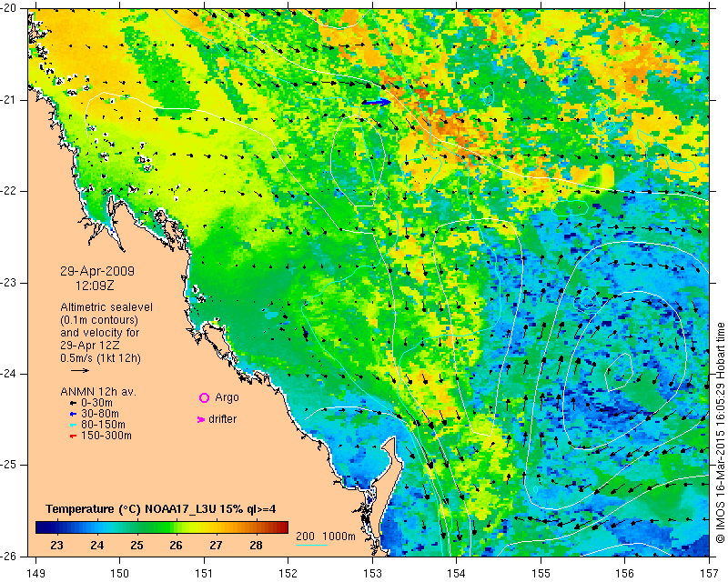This screenshot has height=582, width=728.
Task: Click the "155" longitude axis label
Action: click(541, 573)
